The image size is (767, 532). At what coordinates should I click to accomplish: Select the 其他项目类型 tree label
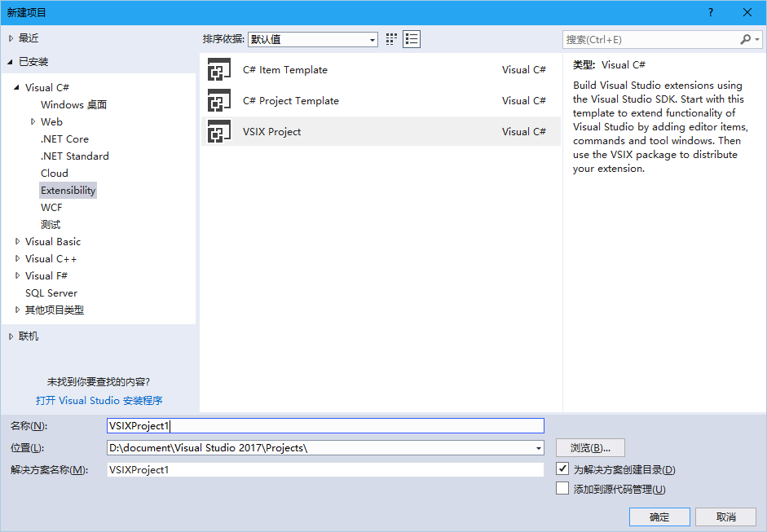(55, 310)
